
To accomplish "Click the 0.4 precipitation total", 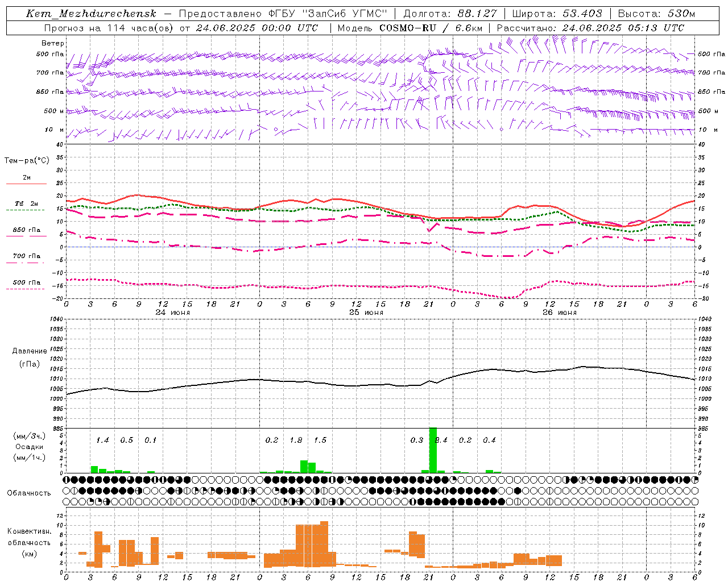I will (x=489, y=440).
